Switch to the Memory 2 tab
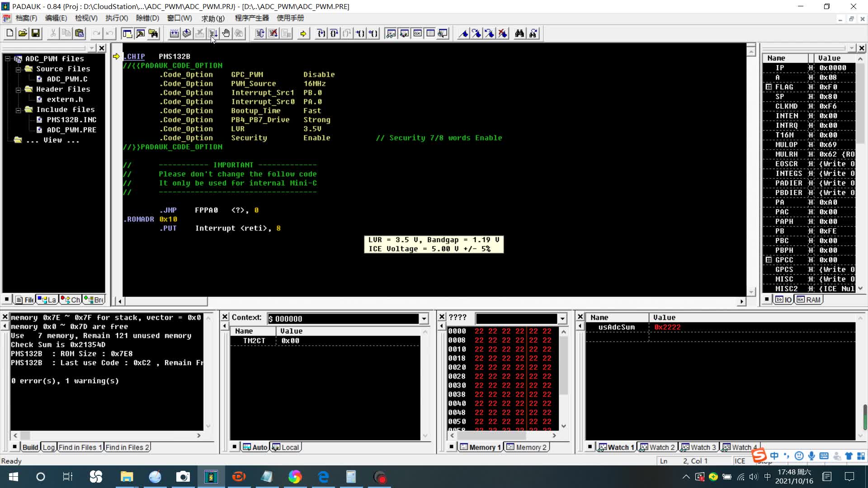Viewport: 868px width, 488px height. tap(526, 447)
